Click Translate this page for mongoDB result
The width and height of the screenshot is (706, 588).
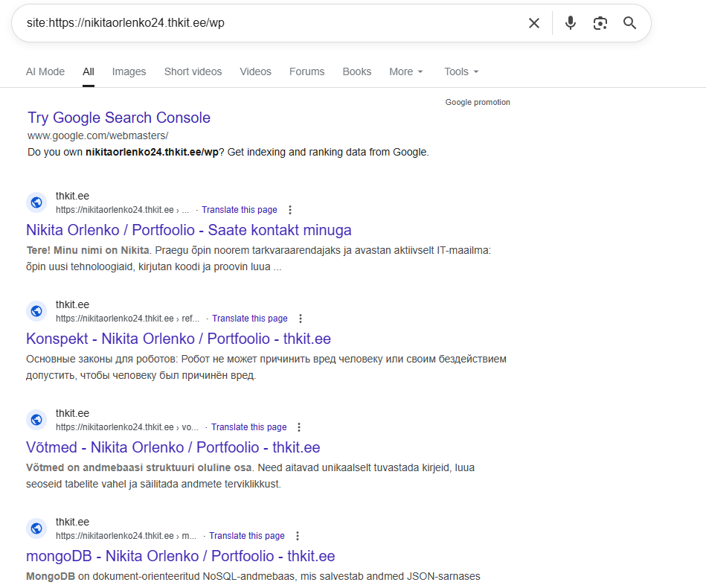(246, 536)
